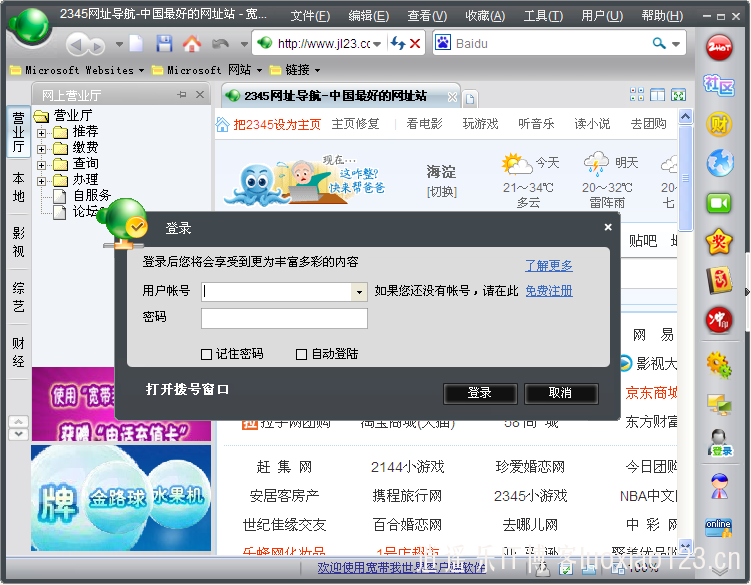Screen dimensions: 751x585
Task: Expand the 查询 folder
Action: coord(42,165)
